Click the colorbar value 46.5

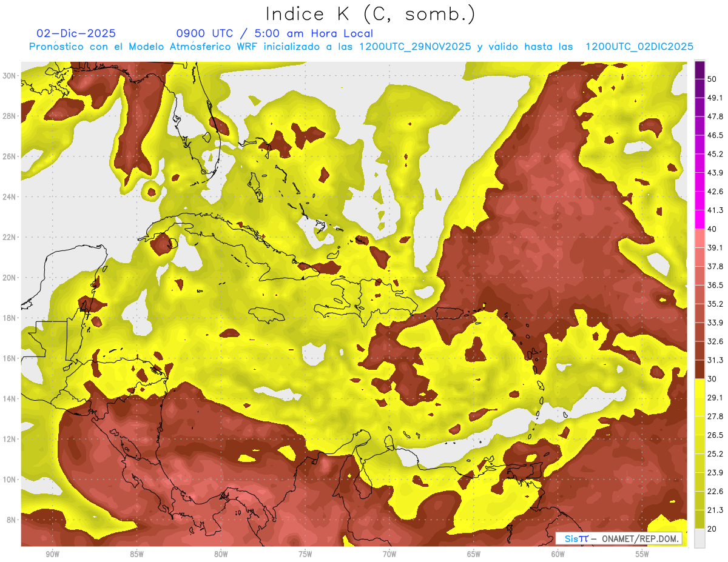[716, 135]
